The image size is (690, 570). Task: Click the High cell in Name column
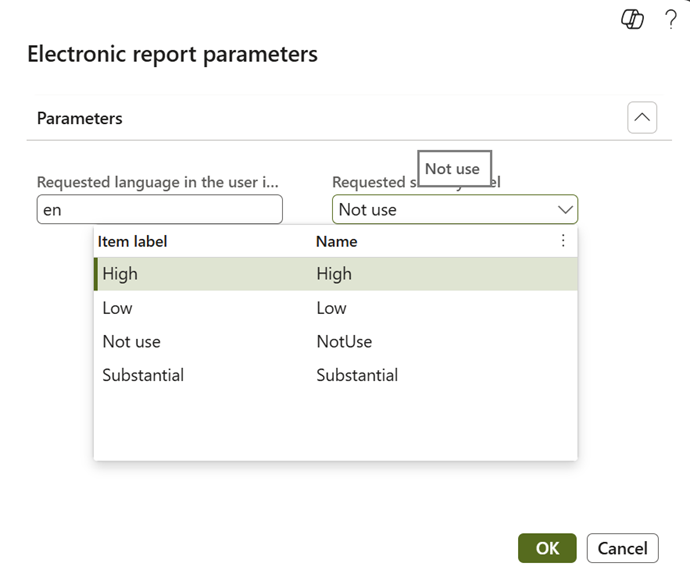tap(334, 274)
